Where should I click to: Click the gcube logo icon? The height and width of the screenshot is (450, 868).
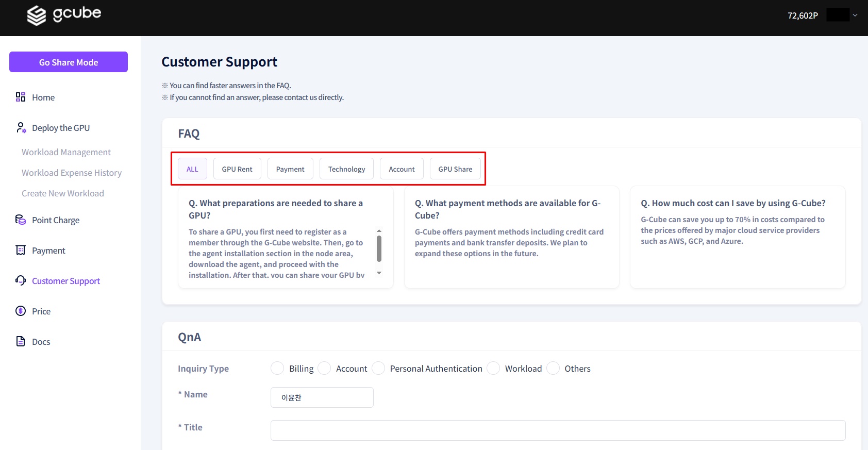coord(37,15)
